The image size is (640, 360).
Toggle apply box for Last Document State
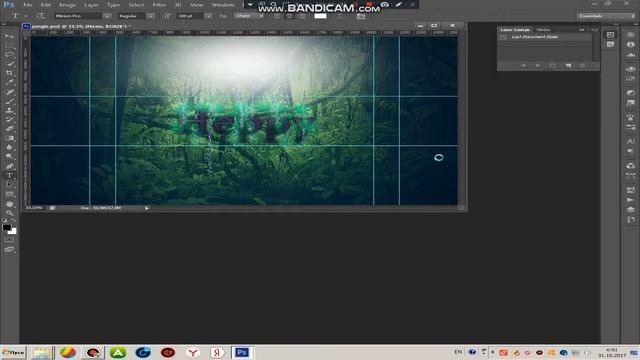coord(503,37)
